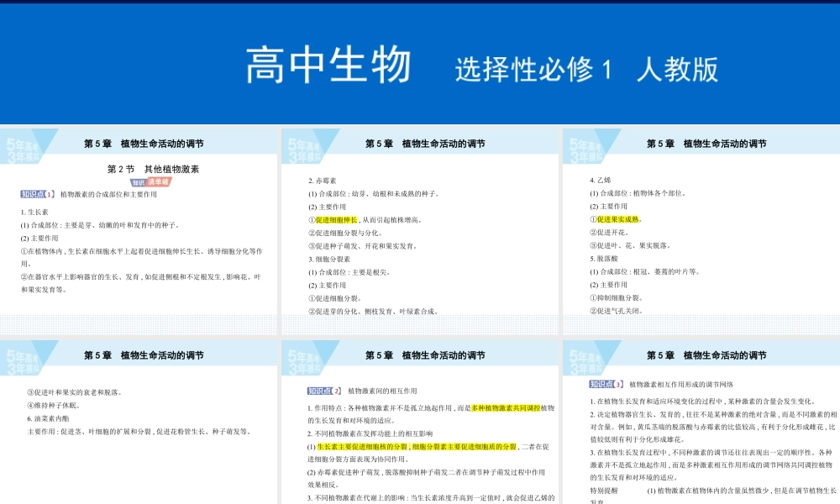Click the highlighted phrase 促进果实成熟

coord(617,219)
